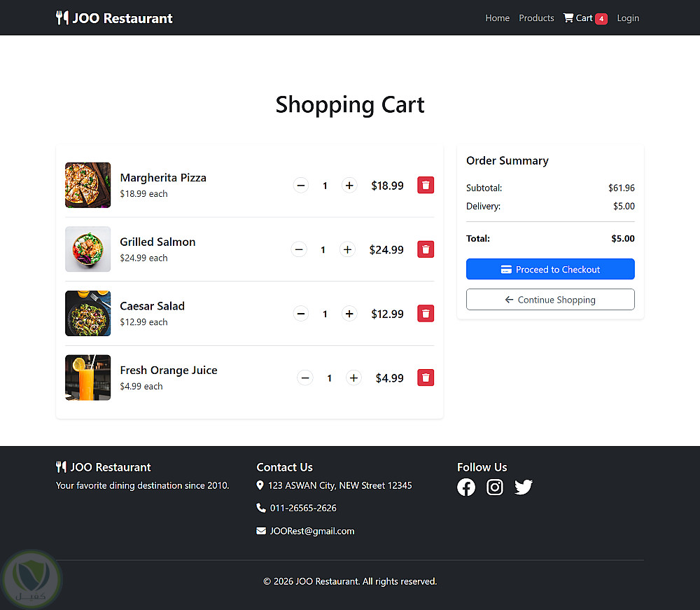Screen dimensions: 700x610
Task: Click the JOO Restaurant logo in header
Action: 114,18
